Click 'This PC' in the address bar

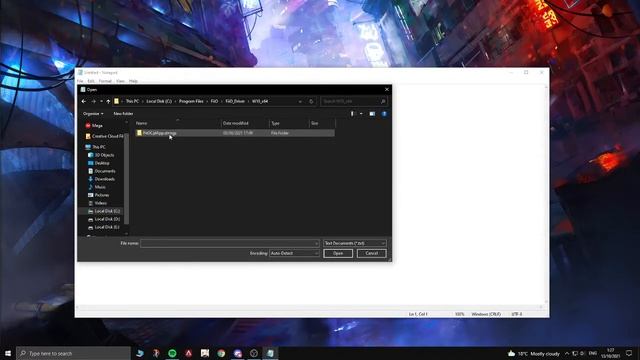tap(132, 101)
